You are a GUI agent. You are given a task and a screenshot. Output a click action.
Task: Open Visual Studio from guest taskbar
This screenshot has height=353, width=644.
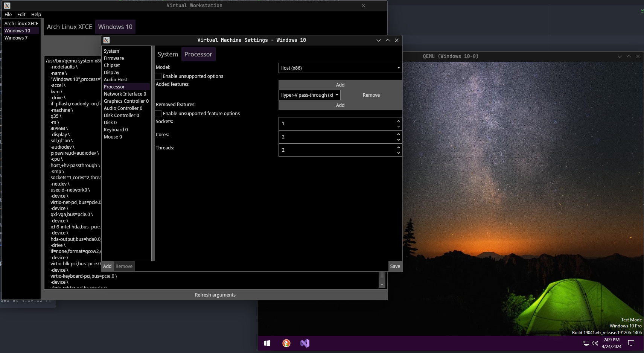(x=305, y=343)
